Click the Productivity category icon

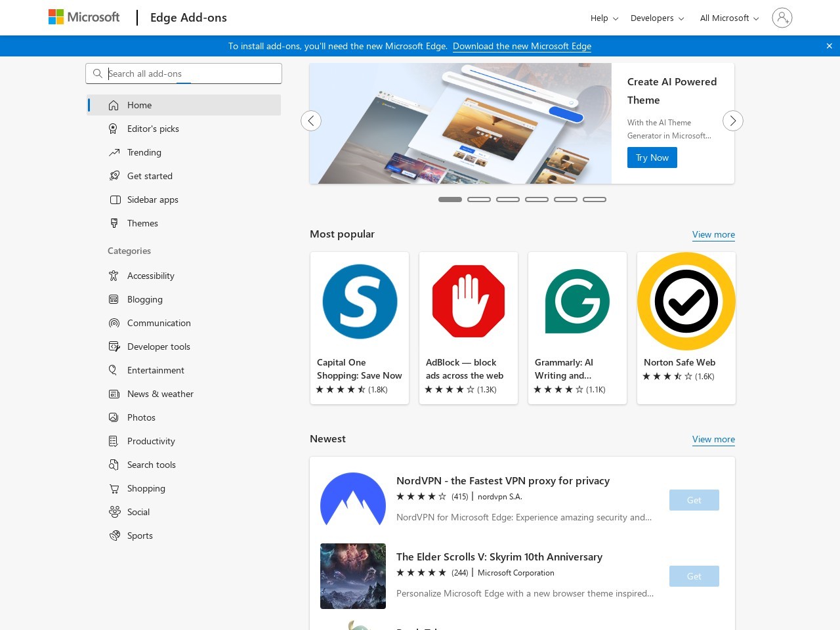114,441
